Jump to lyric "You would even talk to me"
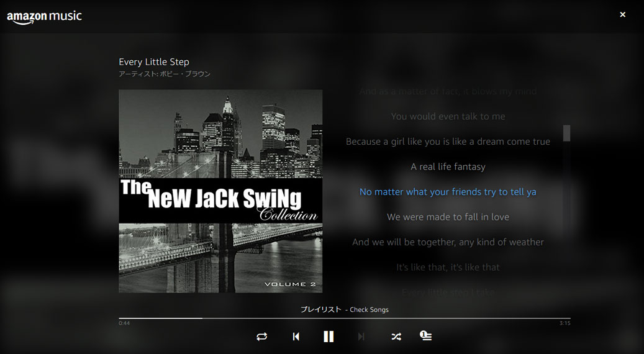Viewport: 644px width, 354px height. click(x=448, y=117)
